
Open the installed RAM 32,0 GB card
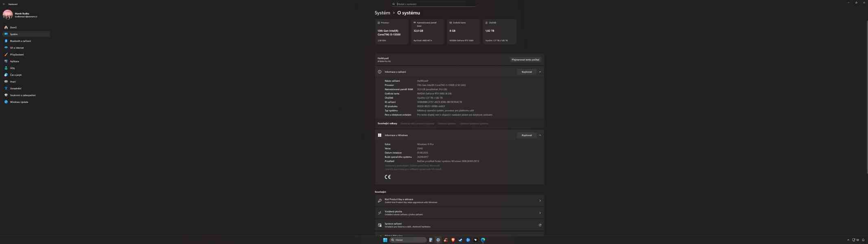427,32
